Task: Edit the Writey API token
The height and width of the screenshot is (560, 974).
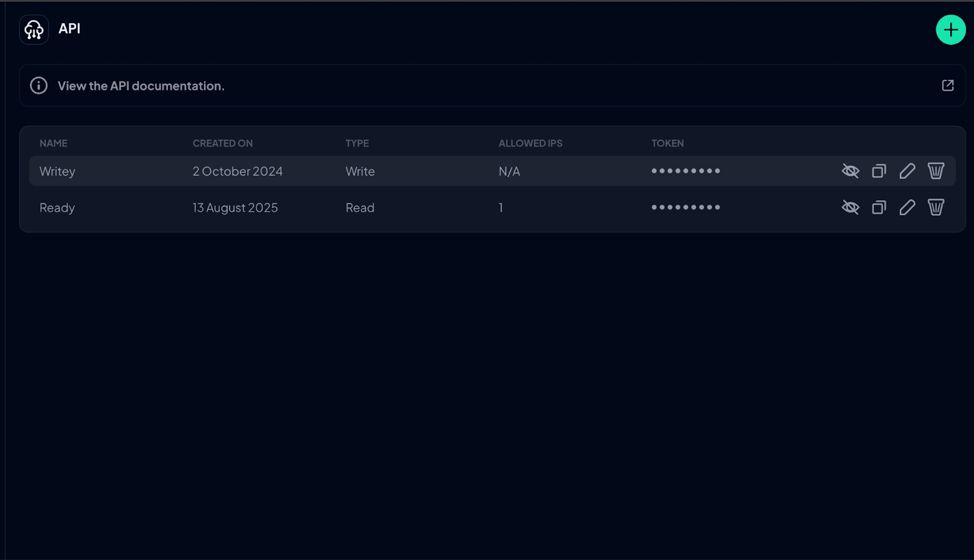Action: pyautogui.click(x=907, y=171)
